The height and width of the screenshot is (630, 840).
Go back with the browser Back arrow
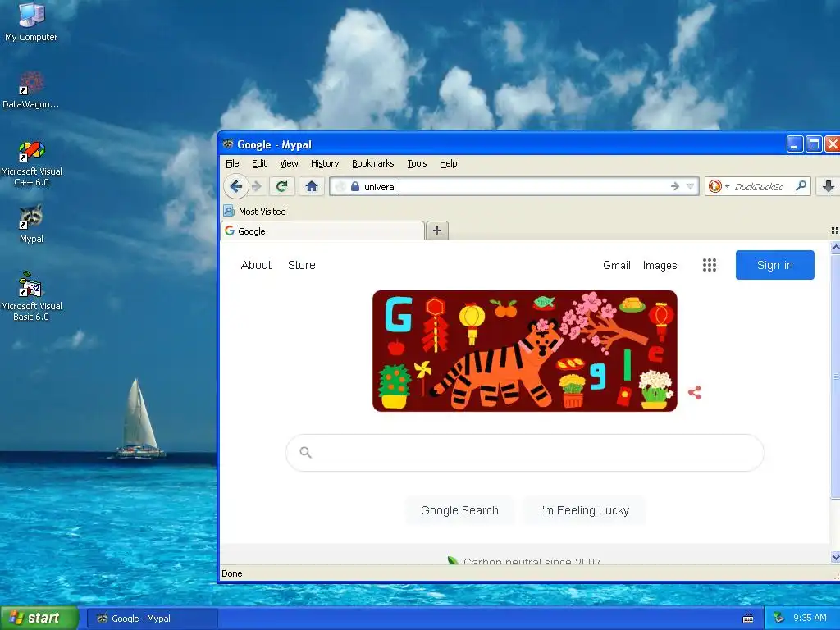point(235,186)
